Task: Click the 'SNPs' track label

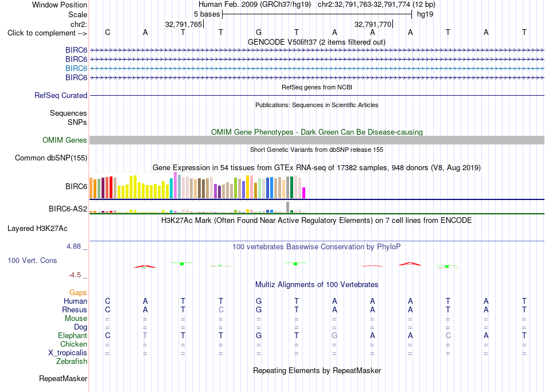Action: [x=77, y=122]
